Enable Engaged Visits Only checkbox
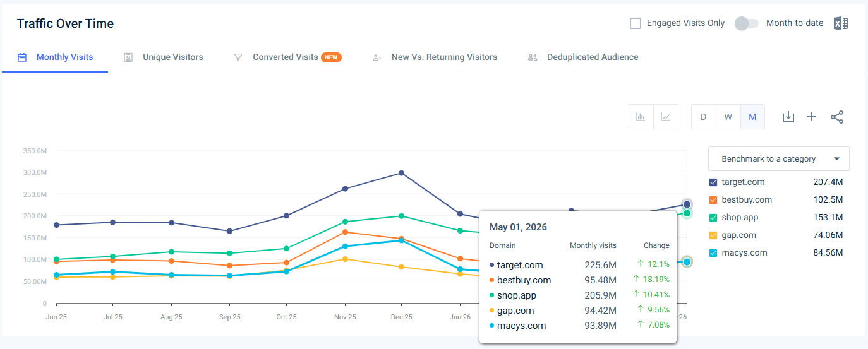Image resolution: width=868 pixels, height=349 pixels. [x=636, y=23]
